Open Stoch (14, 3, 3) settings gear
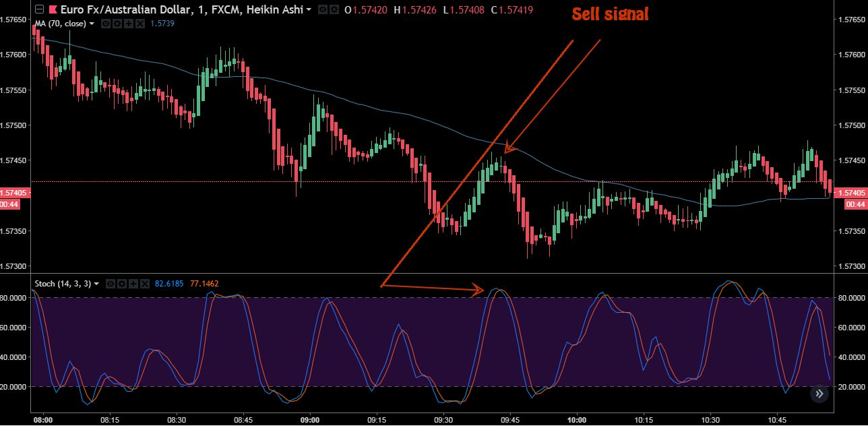 coord(122,284)
